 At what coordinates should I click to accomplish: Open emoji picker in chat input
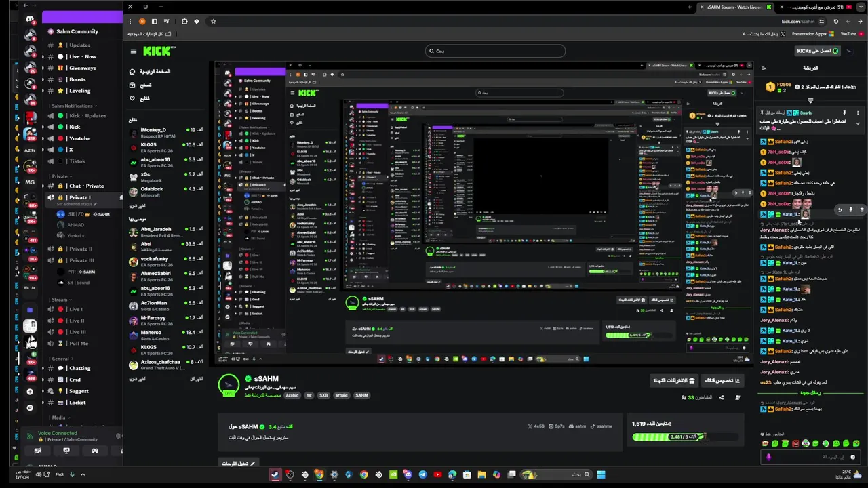coord(853,457)
